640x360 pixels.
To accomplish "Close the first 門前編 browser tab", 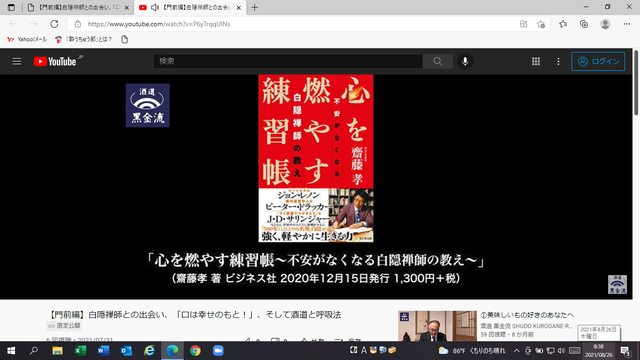I will (x=127, y=7).
